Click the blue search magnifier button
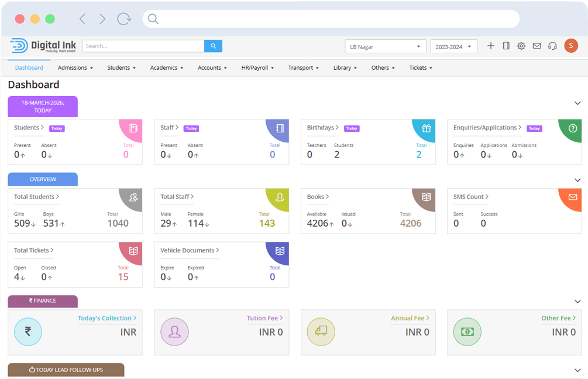Screen dimensions: 588x379 pyautogui.click(x=213, y=46)
